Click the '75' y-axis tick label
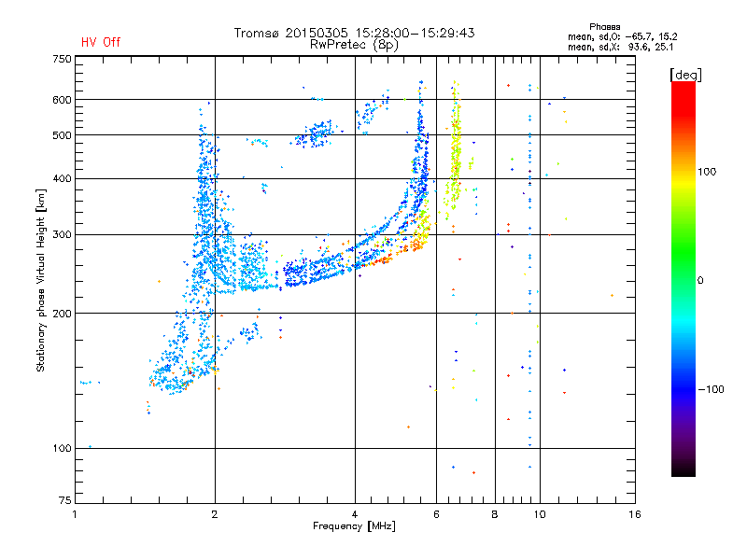This screenshot has width=747, height=560. click(65, 500)
